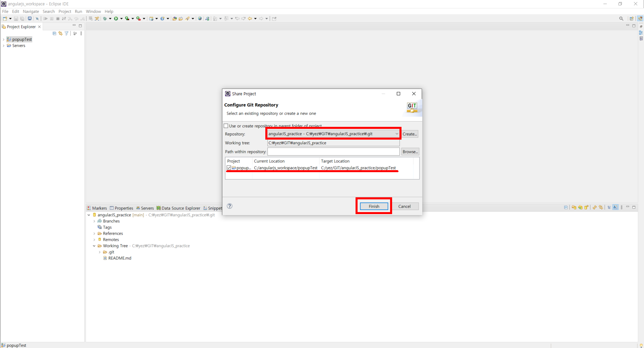This screenshot has width=644, height=348.
Task: Click Create new Git repository icon
Action: (x=586, y=207)
